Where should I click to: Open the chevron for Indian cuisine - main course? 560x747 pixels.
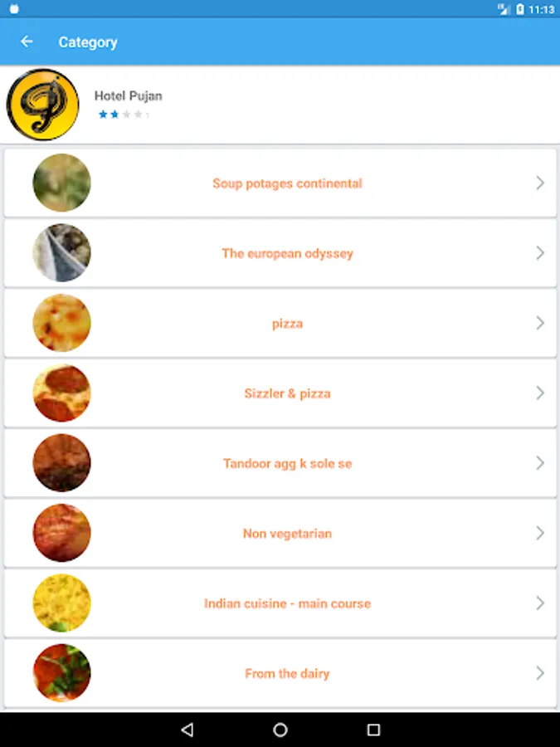pyautogui.click(x=540, y=603)
